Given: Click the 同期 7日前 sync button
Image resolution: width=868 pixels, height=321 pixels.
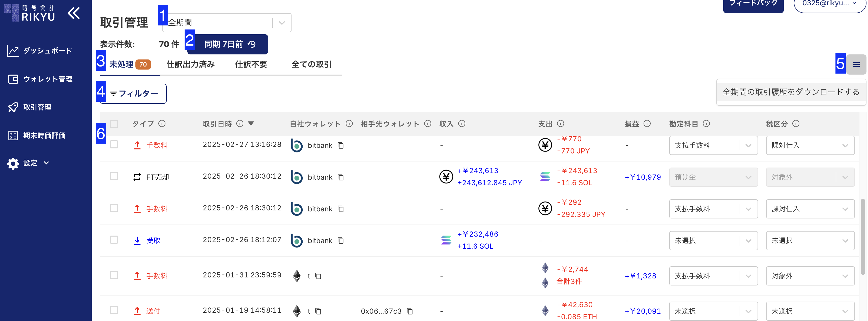Looking at the screenshot, I should coord(228,44).
